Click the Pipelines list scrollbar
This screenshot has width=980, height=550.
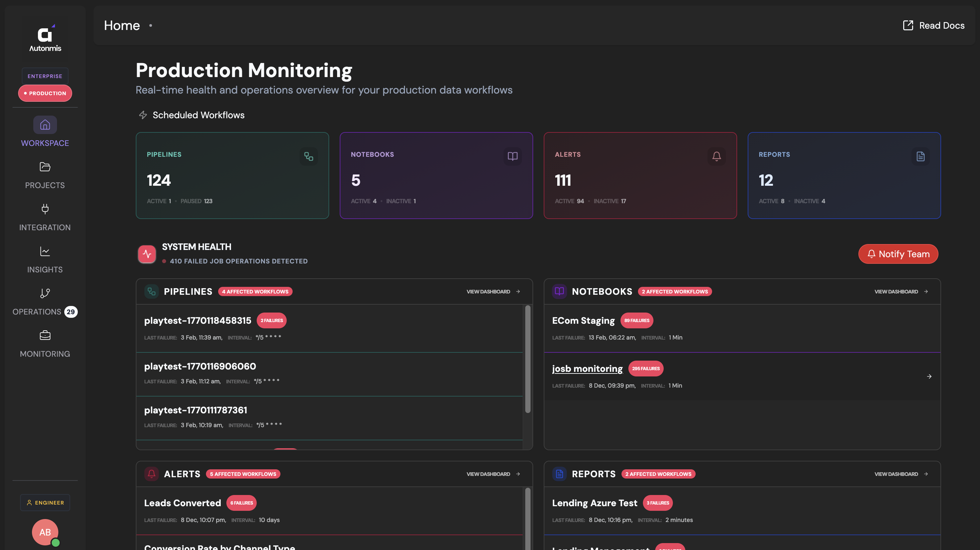pos(528,359)
